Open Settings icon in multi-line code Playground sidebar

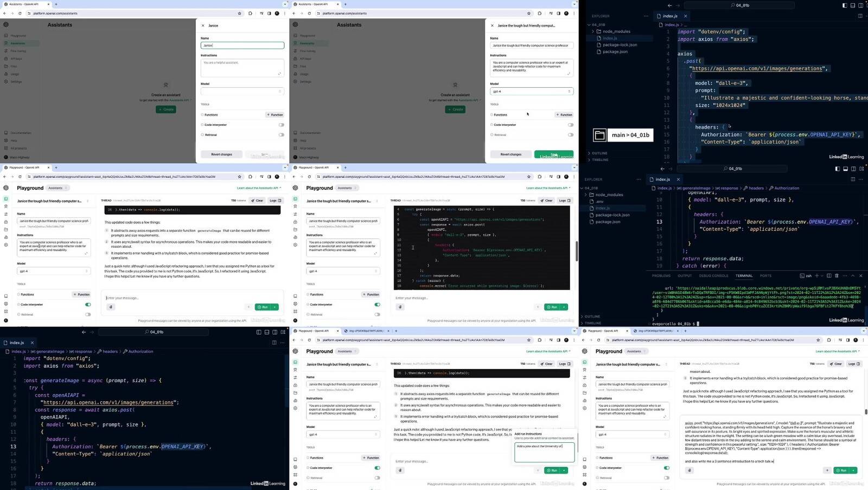(x=295, y=245)
